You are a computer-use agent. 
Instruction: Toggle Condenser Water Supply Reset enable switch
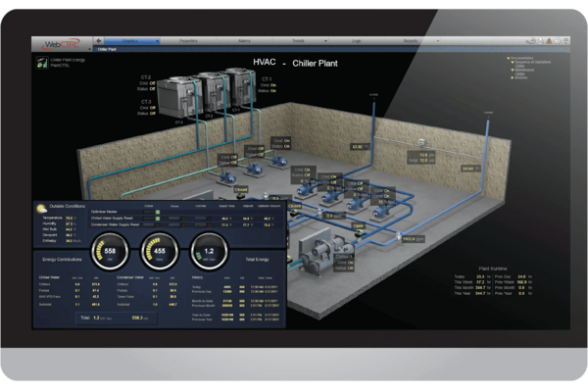[x=149, y=224]
